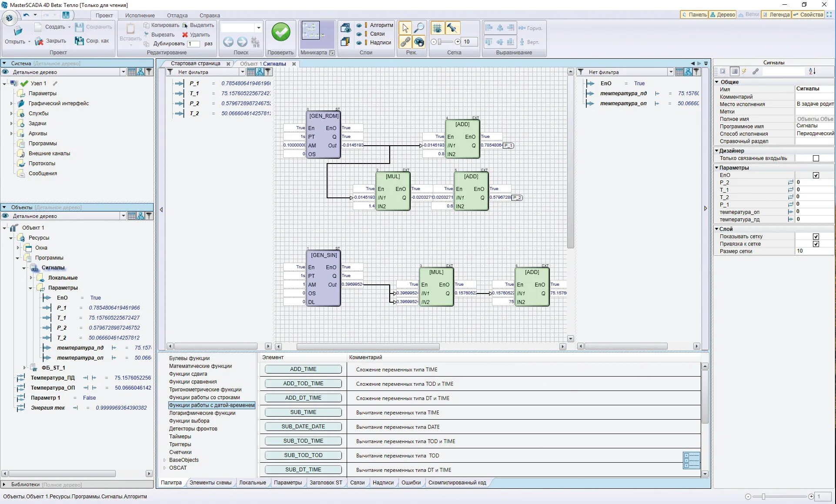836x504 pixels.
Task: Enable 'Только связанные входы/вых' checkbox
Action: [x=816, y=158]
